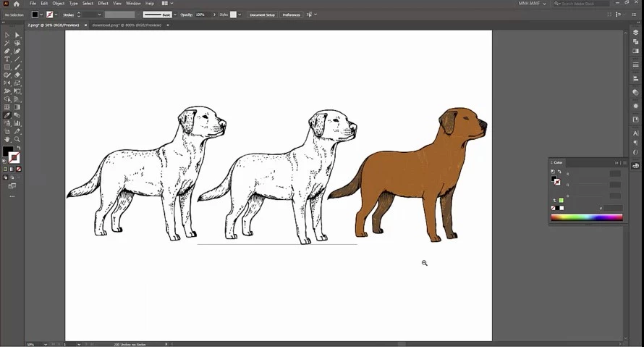644x347 pixels.
Task: Select the Mesh tool
Action: (x=7, y=107)
